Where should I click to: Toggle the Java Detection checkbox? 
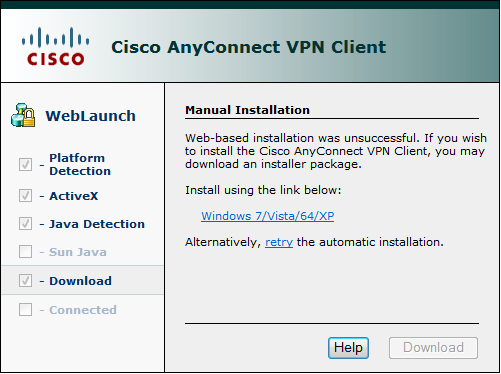[x=25, y=224]
